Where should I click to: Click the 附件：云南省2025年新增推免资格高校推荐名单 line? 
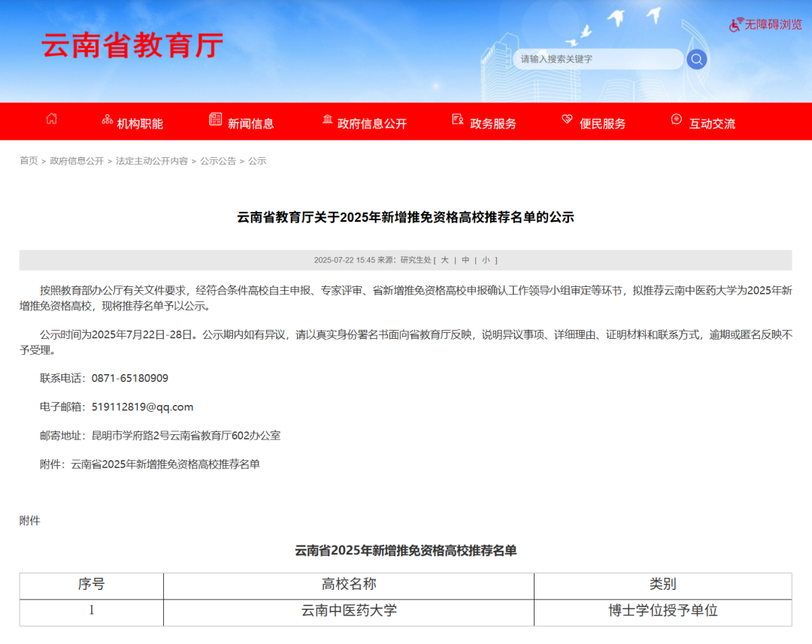150,464
